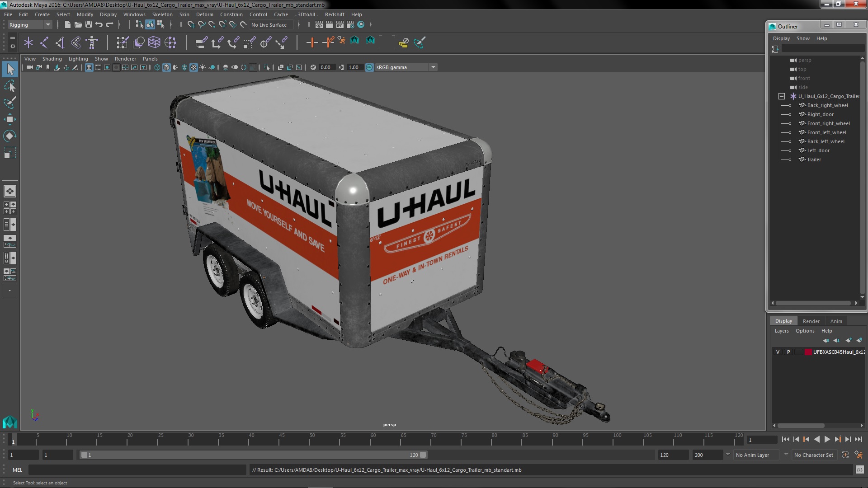
Task: Select the four view layout icon
Action: [10, 208]
